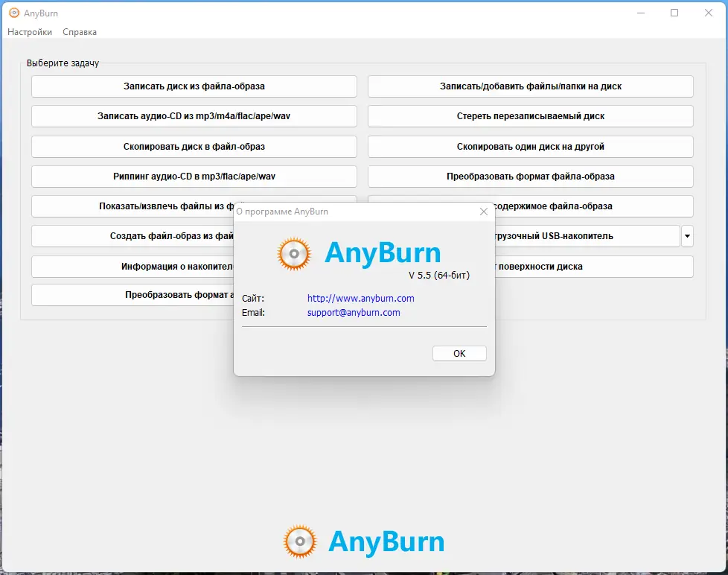Close the AnyBurn main window
The image size is (728, 575).
[x=709, y=13]
